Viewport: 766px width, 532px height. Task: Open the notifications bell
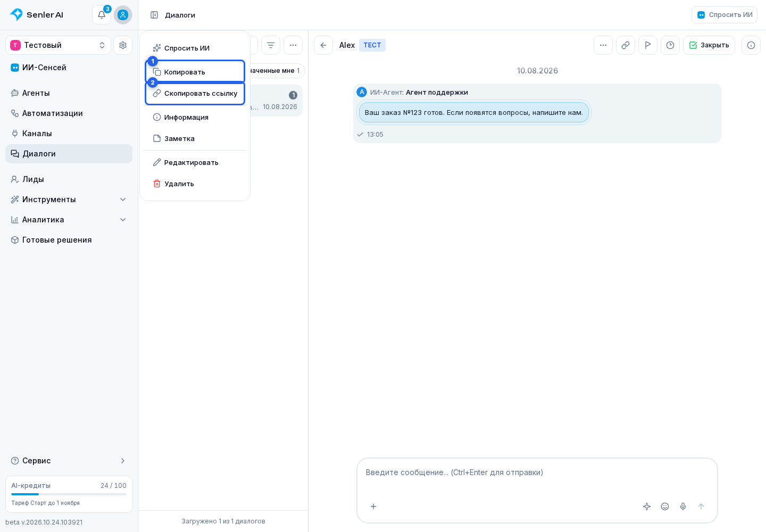pos(102,15)
